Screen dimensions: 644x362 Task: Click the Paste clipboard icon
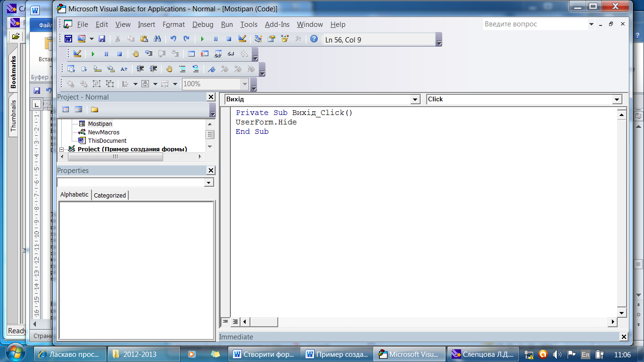click(144, 39)
